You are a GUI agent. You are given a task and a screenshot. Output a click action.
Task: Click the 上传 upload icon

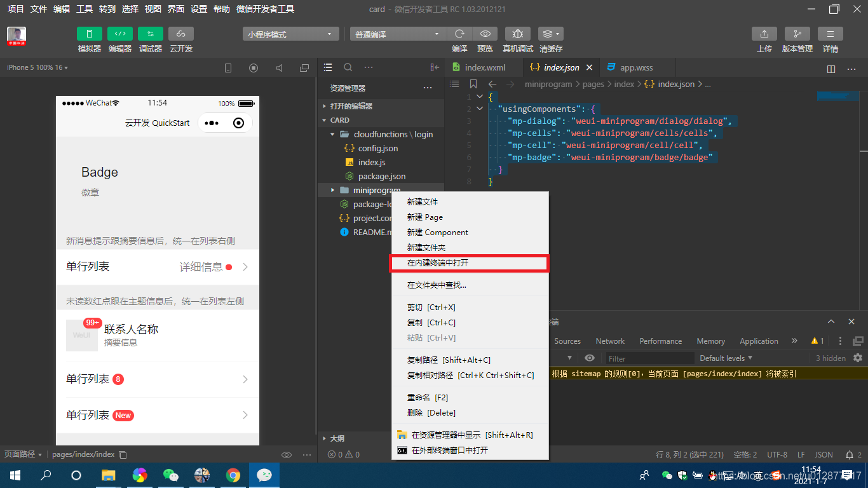pos(764,34)
